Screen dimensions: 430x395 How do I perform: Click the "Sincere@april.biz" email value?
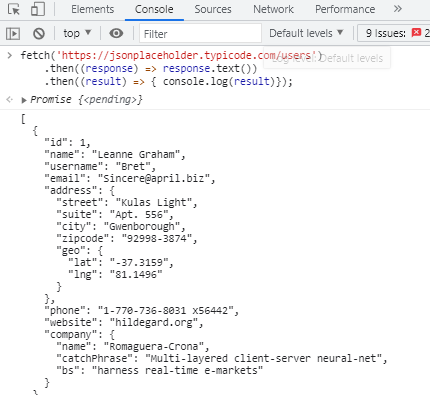pyautogui.click(x=154, y=178)
